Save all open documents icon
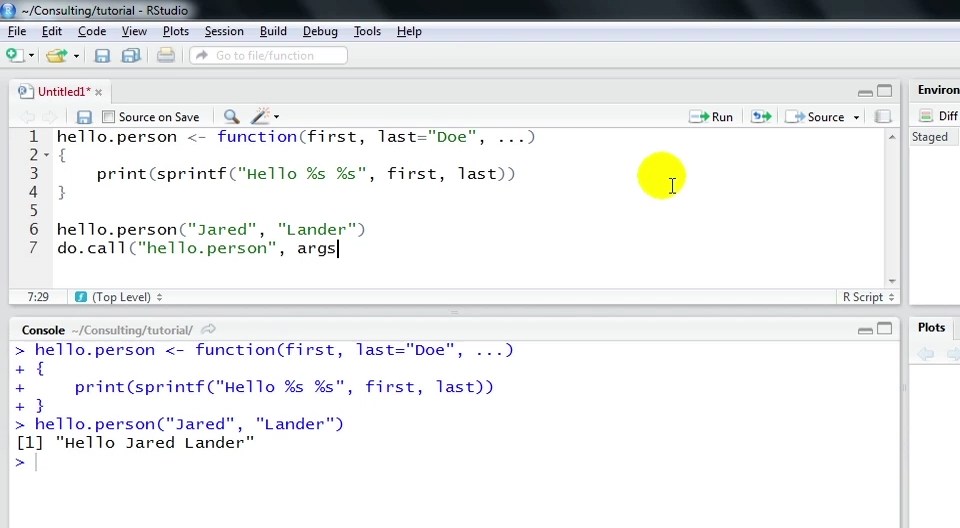This screenshot has width=960, height=528. 131,56
